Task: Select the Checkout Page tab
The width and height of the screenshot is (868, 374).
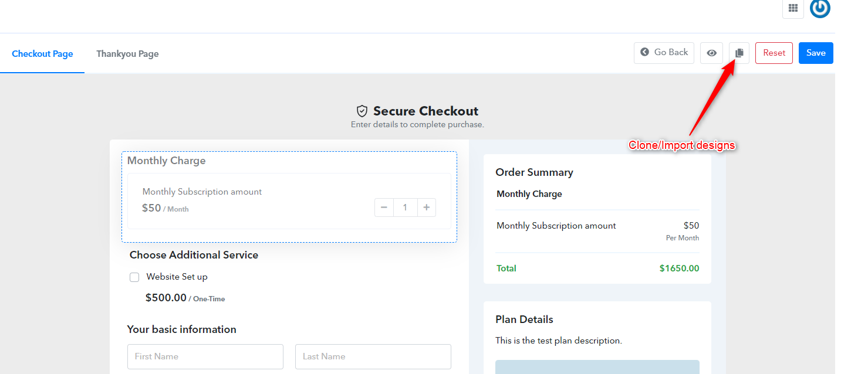Action: [x=42, y=54]
